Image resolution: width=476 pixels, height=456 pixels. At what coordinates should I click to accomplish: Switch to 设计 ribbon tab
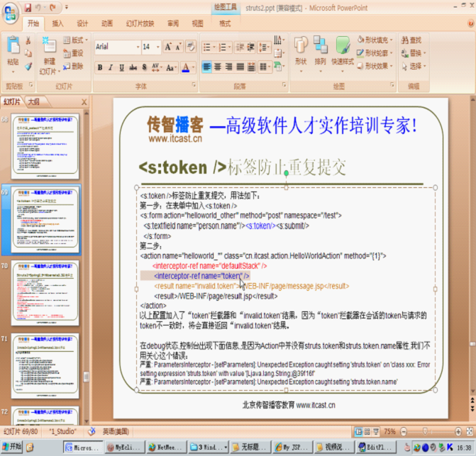coord(82,23)
